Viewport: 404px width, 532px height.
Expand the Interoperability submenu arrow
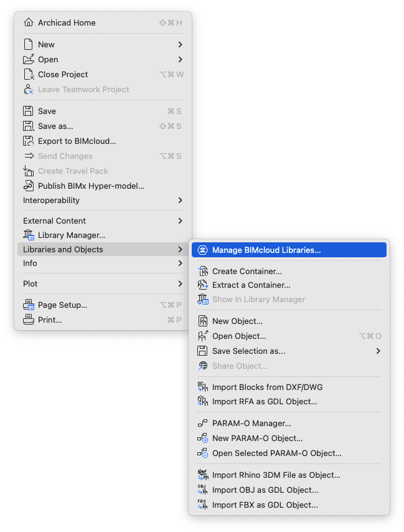tap(181, 200)
